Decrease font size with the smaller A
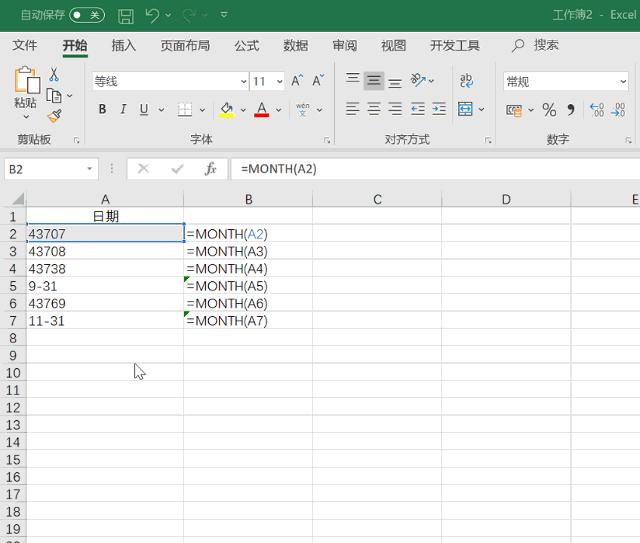This screenshot has width=640, height=543. pyautogui.click(x=318, y=80)
